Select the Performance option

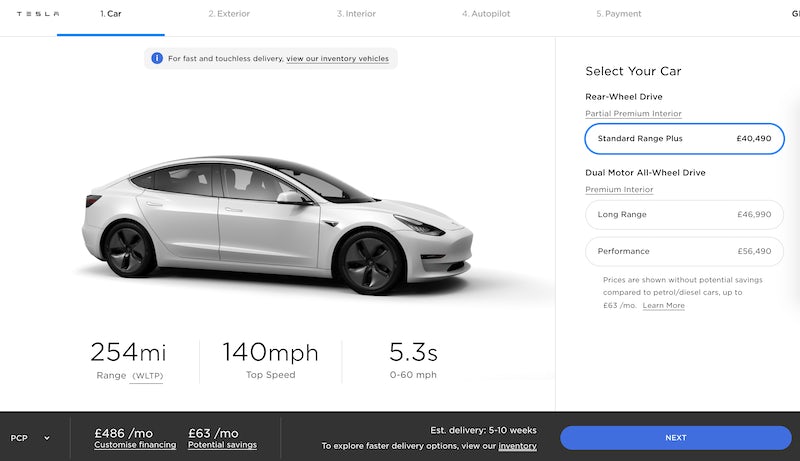point(684,251)
